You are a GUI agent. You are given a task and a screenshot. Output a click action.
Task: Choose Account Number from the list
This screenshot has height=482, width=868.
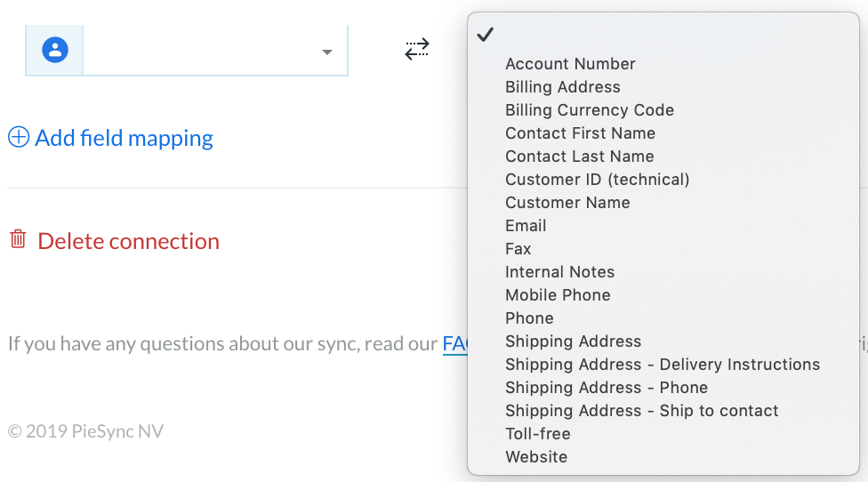570,64
